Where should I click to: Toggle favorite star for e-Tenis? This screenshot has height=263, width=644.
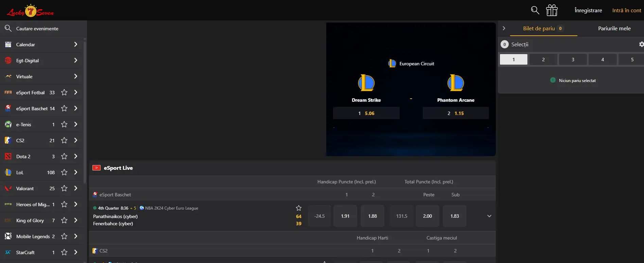click(64, 125)
